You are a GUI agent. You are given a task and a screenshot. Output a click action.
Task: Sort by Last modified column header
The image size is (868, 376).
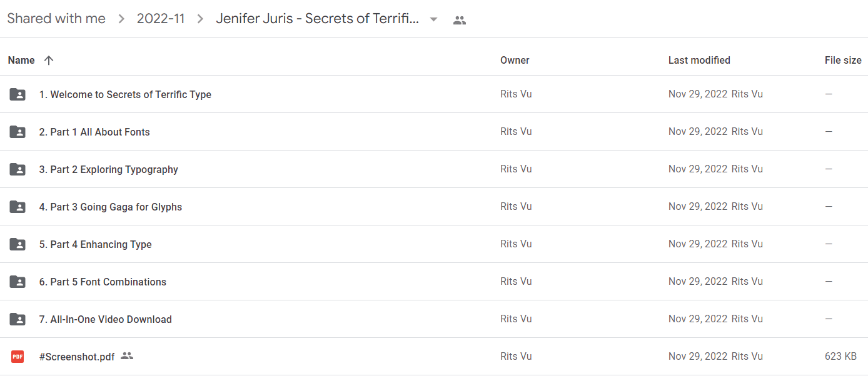(x=699, y=60)
